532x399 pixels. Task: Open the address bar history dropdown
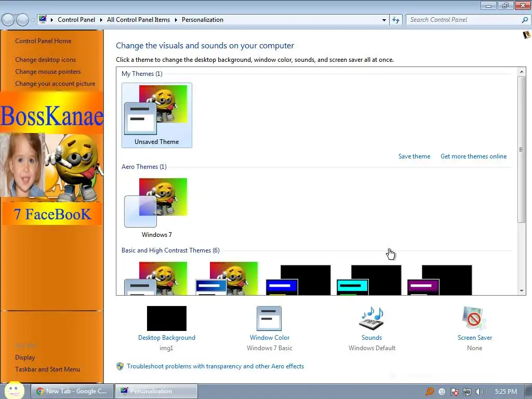coord(384,20)
